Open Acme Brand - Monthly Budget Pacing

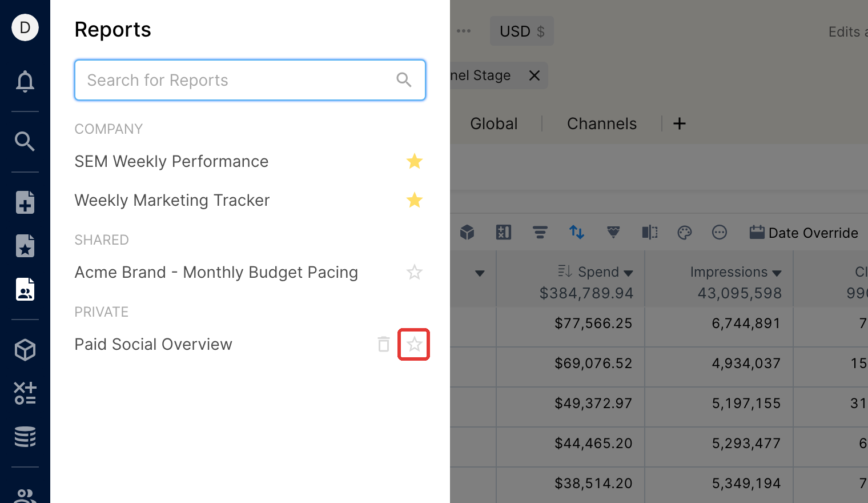tap(216, 272)
